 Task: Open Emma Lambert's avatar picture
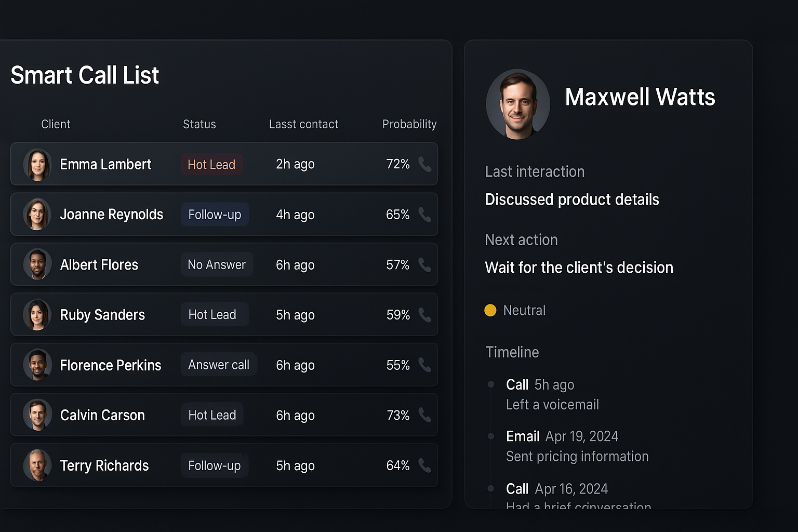(37, 165)
